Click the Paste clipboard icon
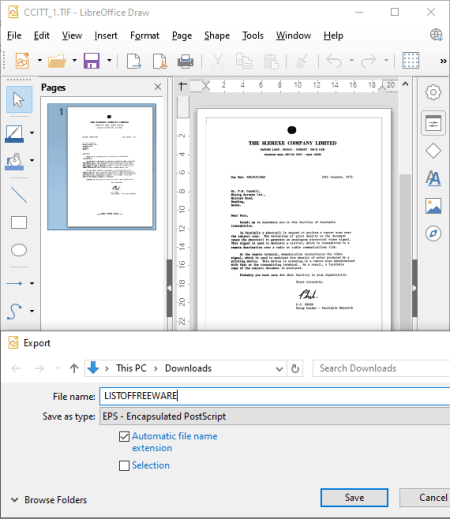The image size is (450, 519). [x=271, y=61]
